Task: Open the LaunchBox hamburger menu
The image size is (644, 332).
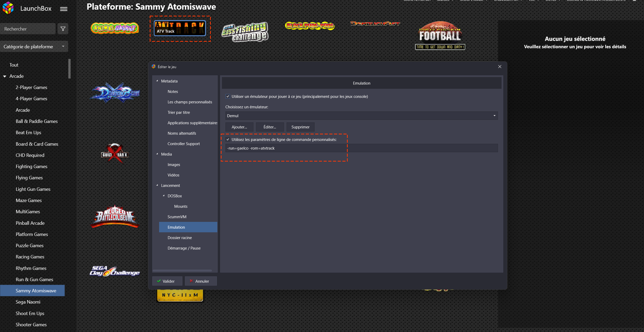Action: point(63,9)
